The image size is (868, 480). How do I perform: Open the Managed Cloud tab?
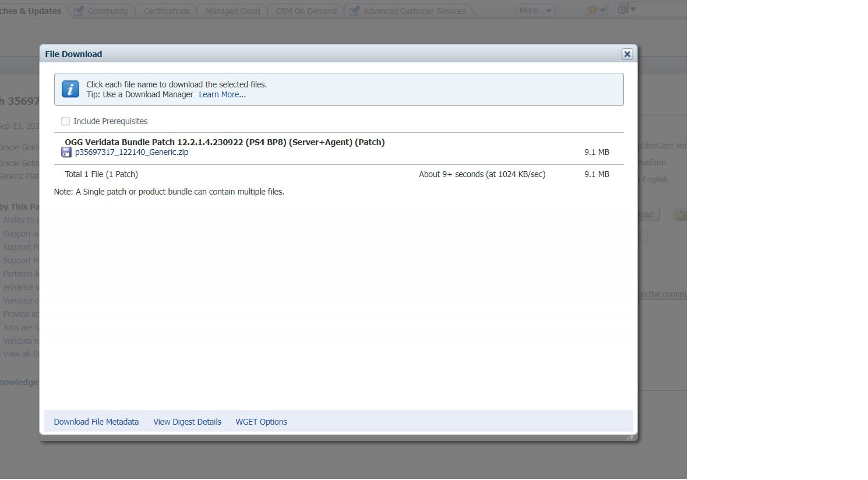(232, 11)
